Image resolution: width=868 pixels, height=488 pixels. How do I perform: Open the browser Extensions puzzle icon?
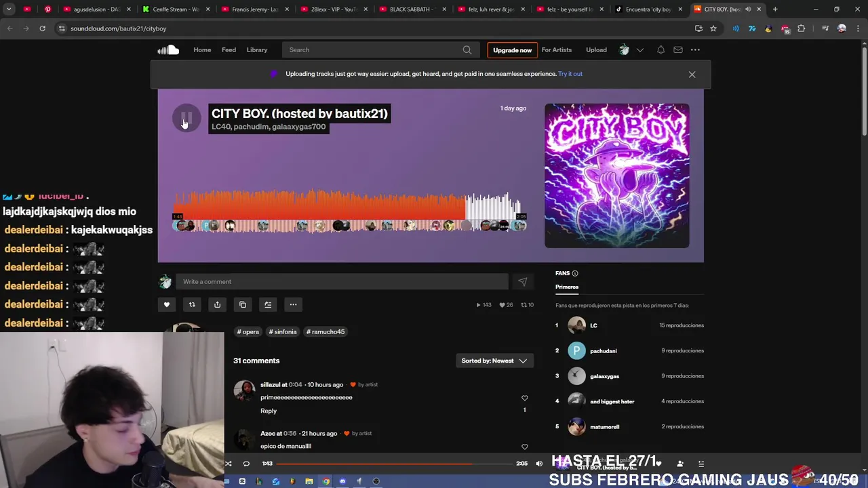pyautogui.click(x=801, y=28)
